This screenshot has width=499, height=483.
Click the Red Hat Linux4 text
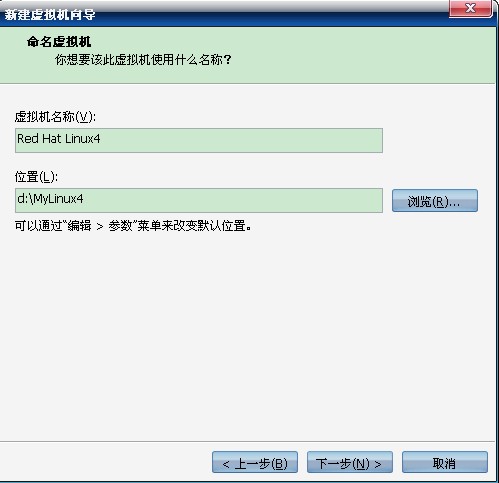click(x=59, y=139)
